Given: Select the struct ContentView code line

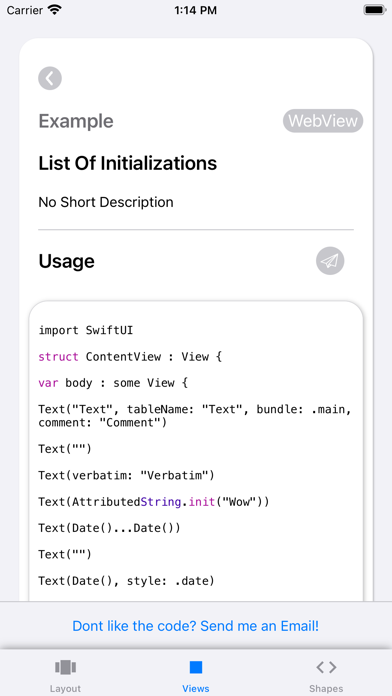Looking at the screenshot, I should pos(130,356).
